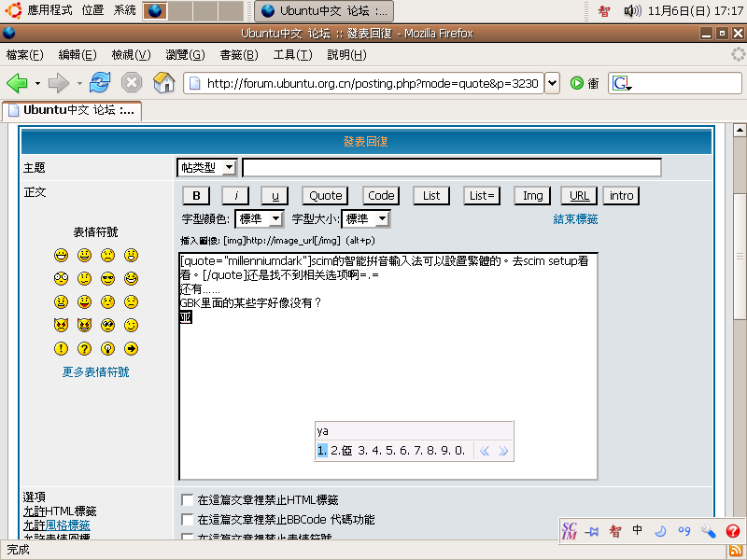Click the SCIM logo on the input toolbar

coord(570,530)
